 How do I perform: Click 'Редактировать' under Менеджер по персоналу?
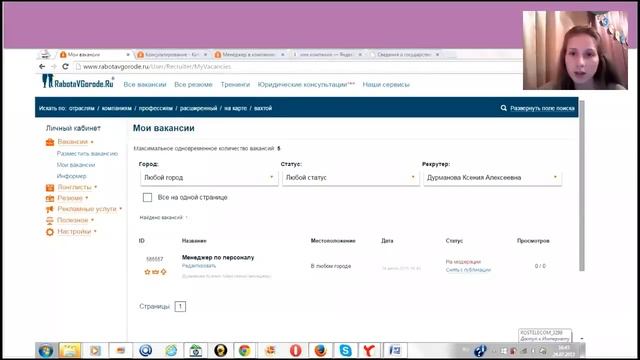(x=199, y=266)
